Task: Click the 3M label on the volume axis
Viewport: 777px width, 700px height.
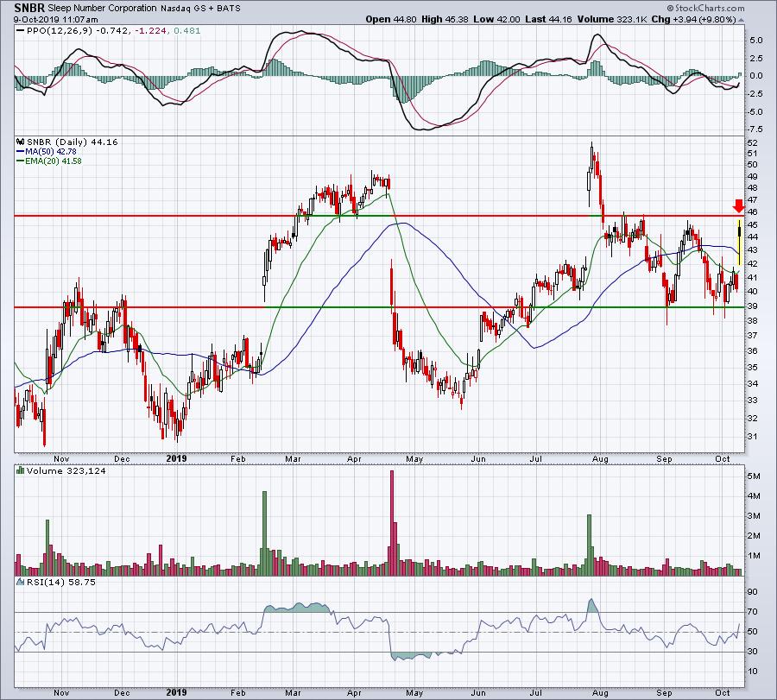Action: (754, 515)
